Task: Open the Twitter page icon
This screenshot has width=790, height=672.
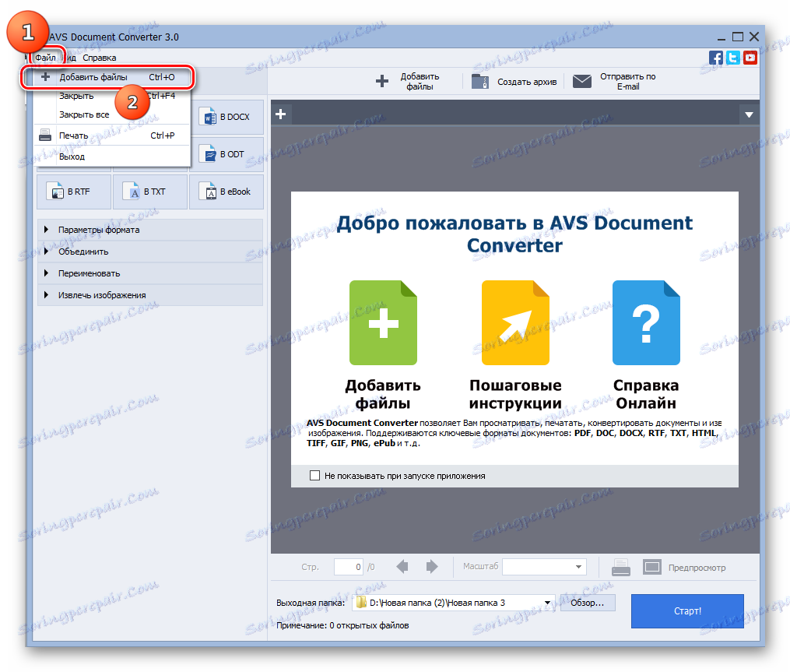Action: 733,58
